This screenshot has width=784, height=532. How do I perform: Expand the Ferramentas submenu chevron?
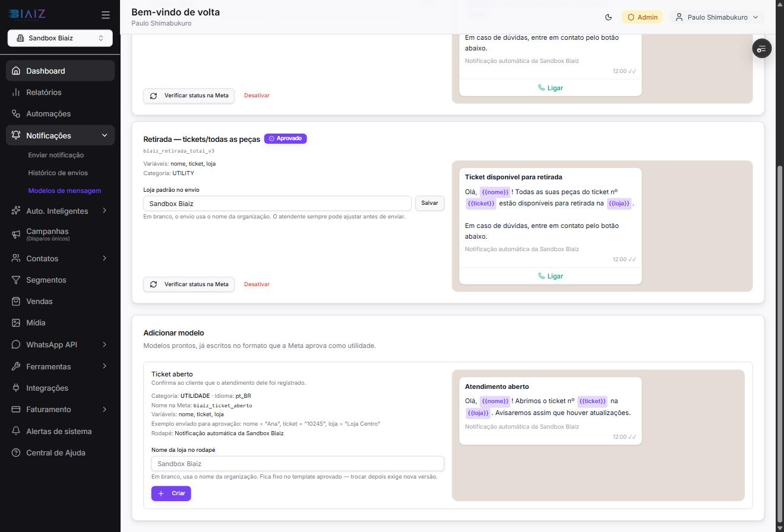[105, 366]
